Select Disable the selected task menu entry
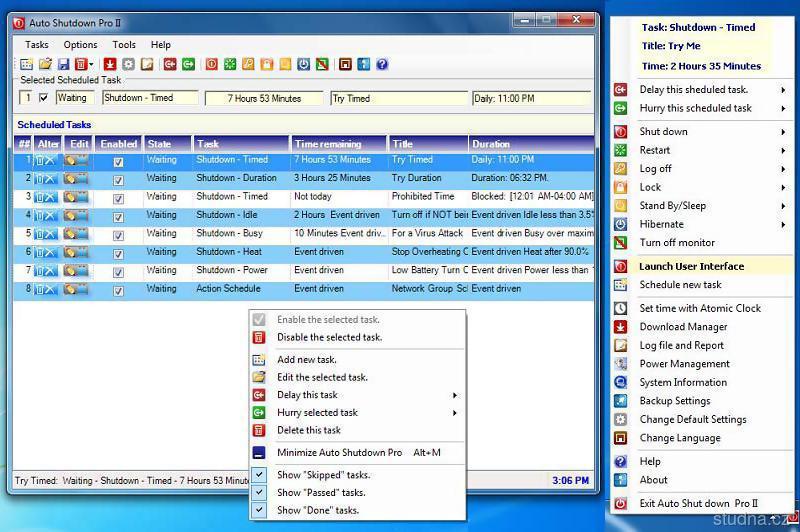The image size is (800, 532). tap(329, 338)
